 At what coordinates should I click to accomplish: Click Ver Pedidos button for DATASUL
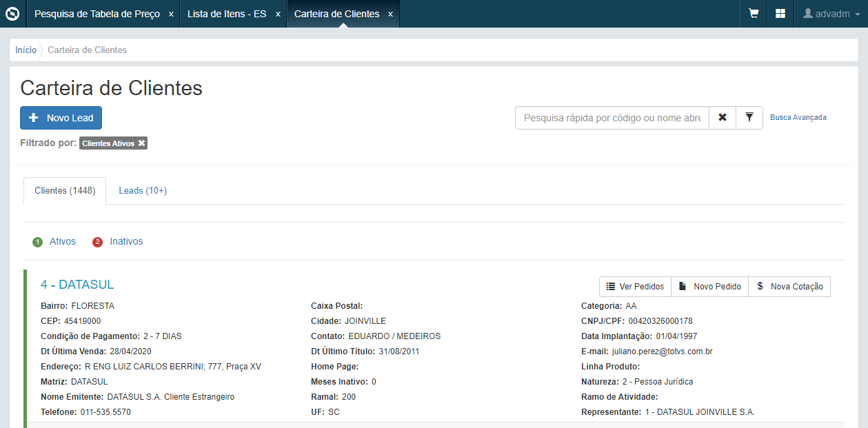click(x=636, y=287)
